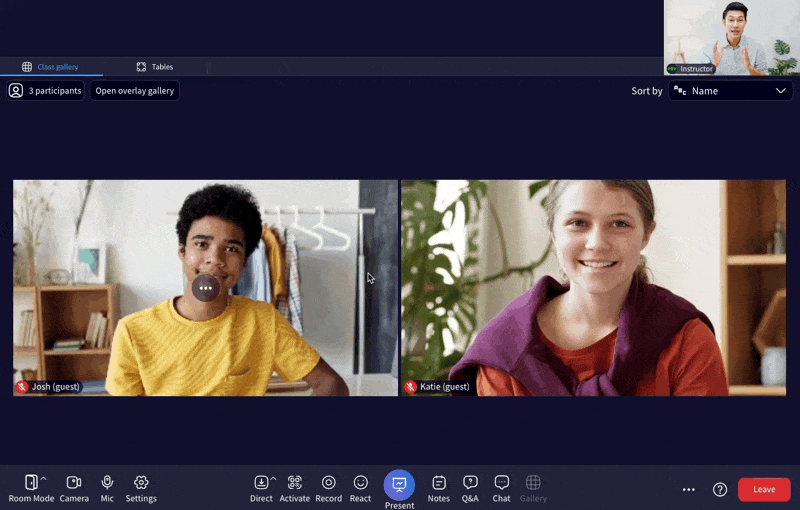800x510 pixels.
Task: Open the Settings gear
Action: [x=141, y=489]
